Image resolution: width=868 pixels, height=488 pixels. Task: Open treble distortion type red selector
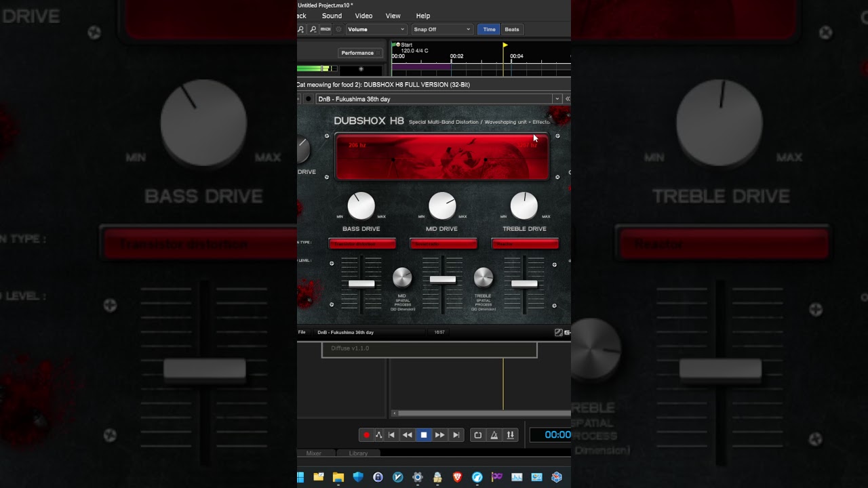pyautogui.click(x=525, y=243)
